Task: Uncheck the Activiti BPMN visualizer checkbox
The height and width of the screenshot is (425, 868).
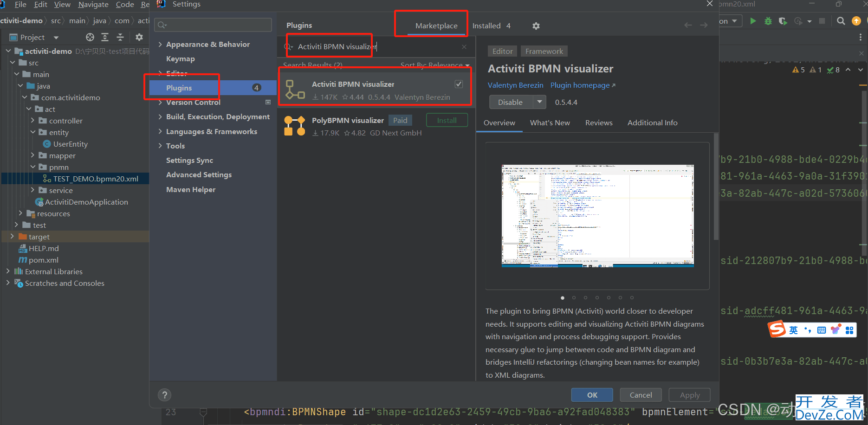Action: (x=459, y=84)
